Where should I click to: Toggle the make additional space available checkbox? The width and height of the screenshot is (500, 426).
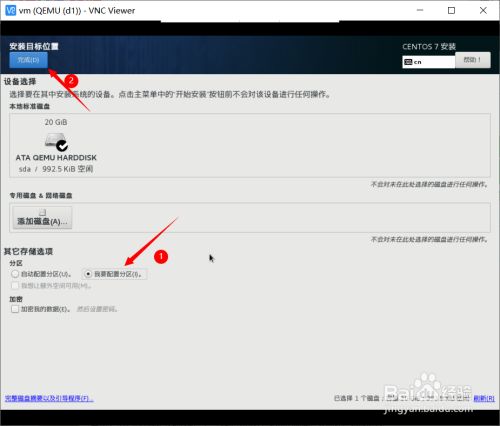click(x=15, y=286)
